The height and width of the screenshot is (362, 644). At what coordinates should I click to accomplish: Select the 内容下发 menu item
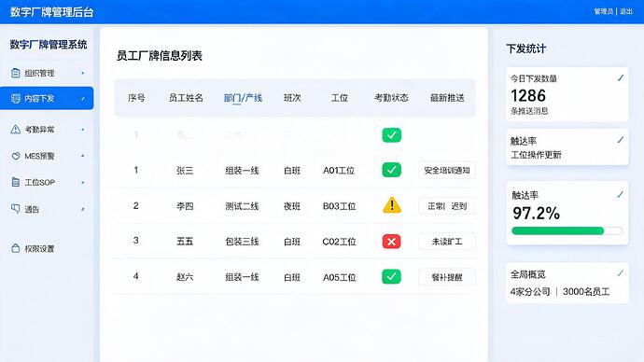coord(47,99)
